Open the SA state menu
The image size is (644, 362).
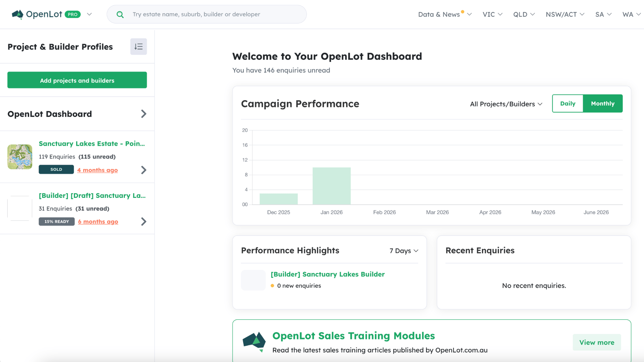[x=603, y=14]
